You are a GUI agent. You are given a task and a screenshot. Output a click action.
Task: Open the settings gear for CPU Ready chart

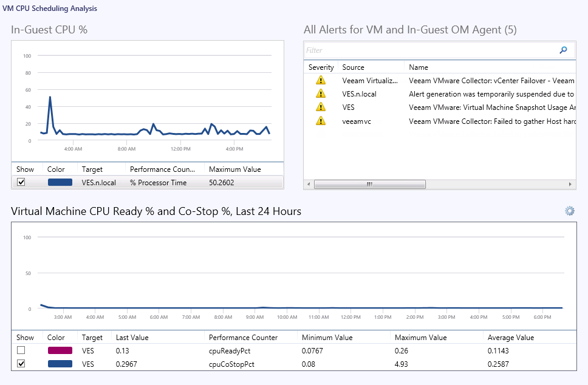[569, 211]
